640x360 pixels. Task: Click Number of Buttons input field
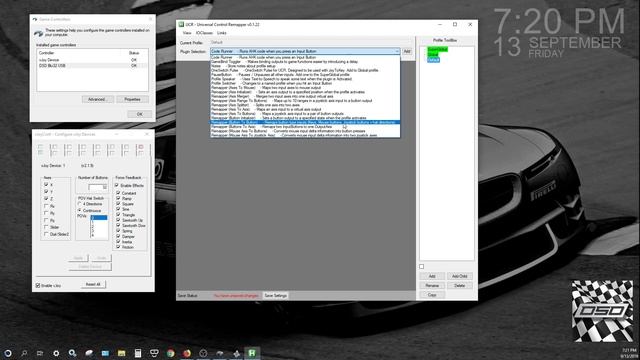(98, 187)
